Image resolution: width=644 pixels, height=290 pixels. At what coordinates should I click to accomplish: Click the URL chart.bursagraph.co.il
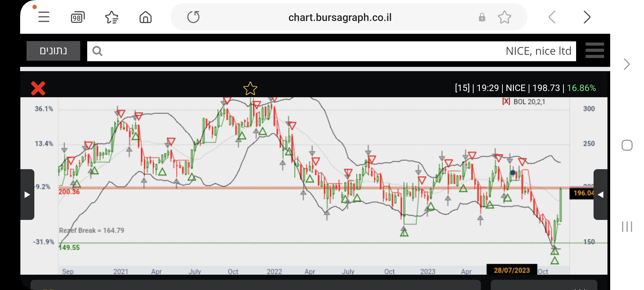340,17
